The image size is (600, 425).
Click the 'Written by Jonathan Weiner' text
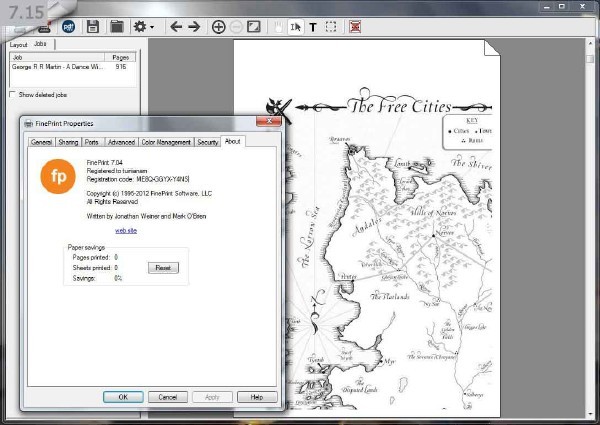146,216
